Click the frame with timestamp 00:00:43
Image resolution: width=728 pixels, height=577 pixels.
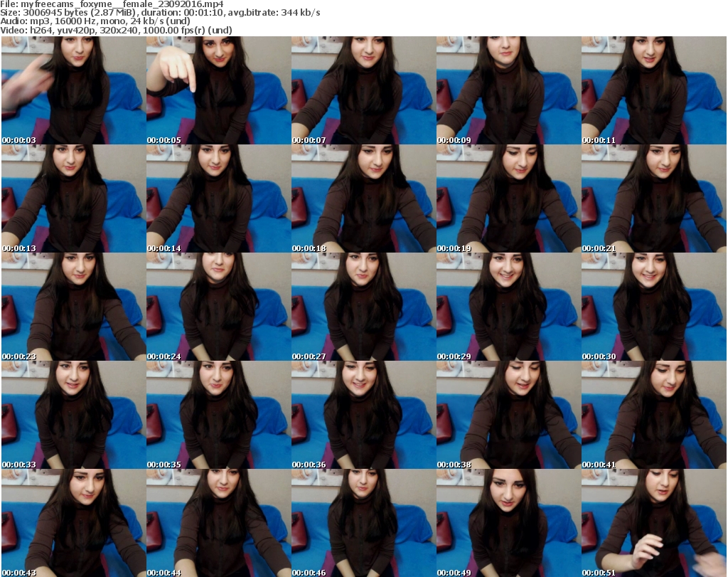[74, 523]
